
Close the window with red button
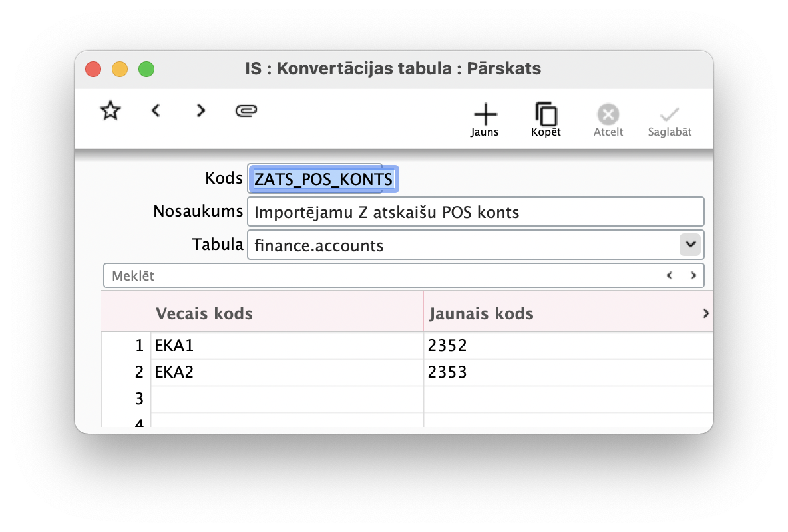tap(93, 68)
